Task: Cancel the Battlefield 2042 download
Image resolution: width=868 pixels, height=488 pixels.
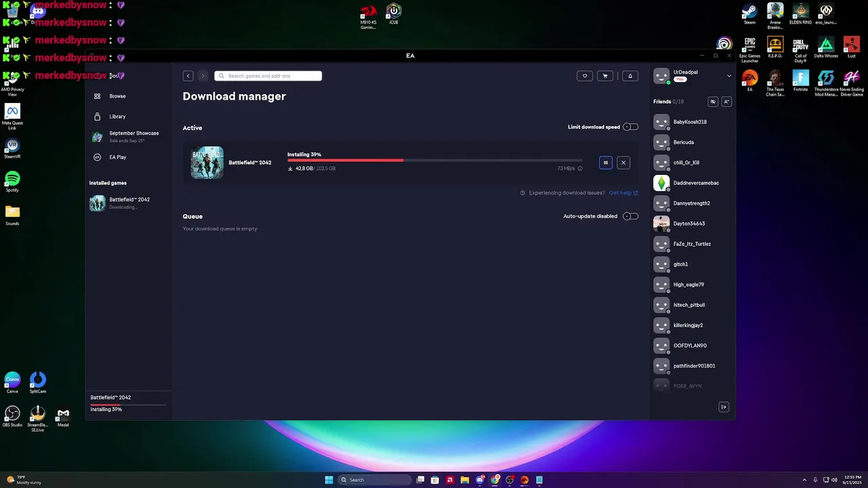Action: [x=623, y=163]
